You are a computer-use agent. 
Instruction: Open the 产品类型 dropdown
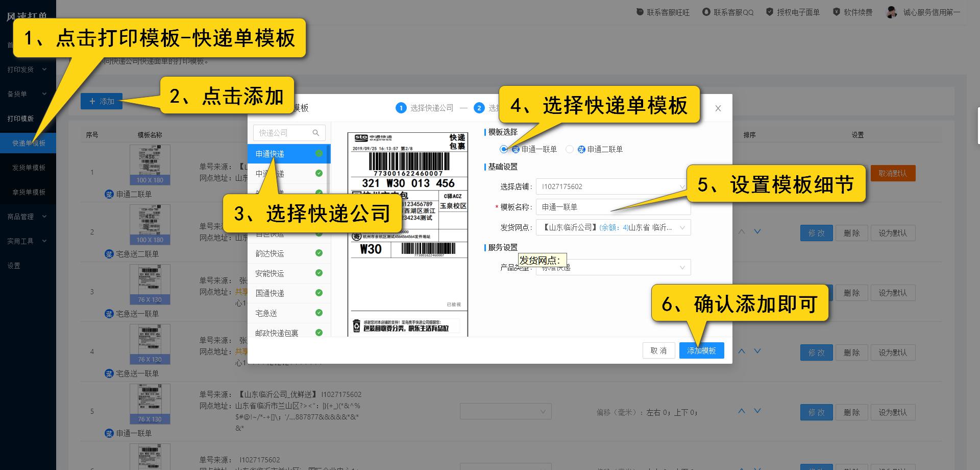(612, 267)
